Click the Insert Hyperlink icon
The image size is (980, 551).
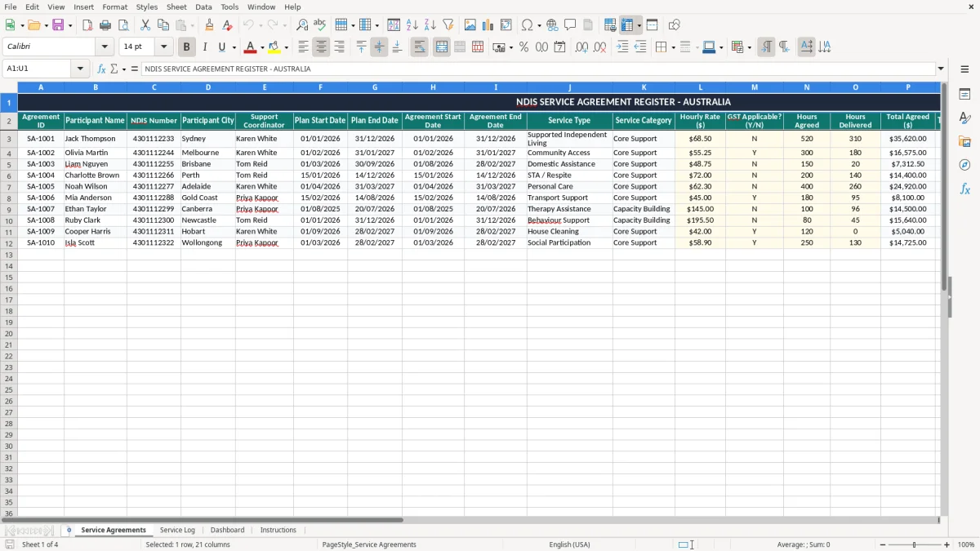tap(553, 25)
